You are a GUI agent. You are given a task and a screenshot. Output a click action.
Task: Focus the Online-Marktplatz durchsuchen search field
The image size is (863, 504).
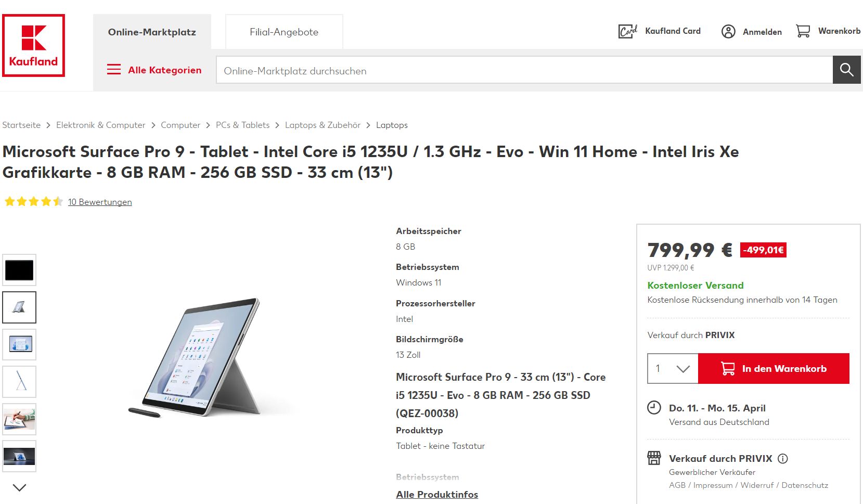point(524,70)
